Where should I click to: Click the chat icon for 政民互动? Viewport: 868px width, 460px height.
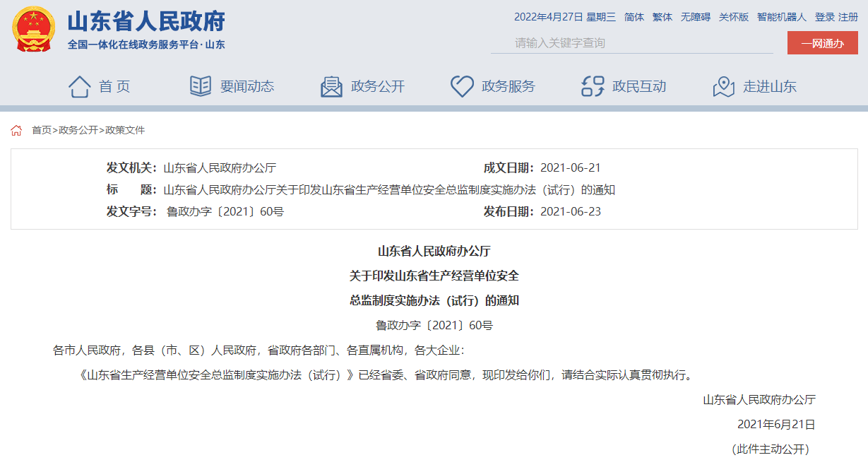point(592,85)
